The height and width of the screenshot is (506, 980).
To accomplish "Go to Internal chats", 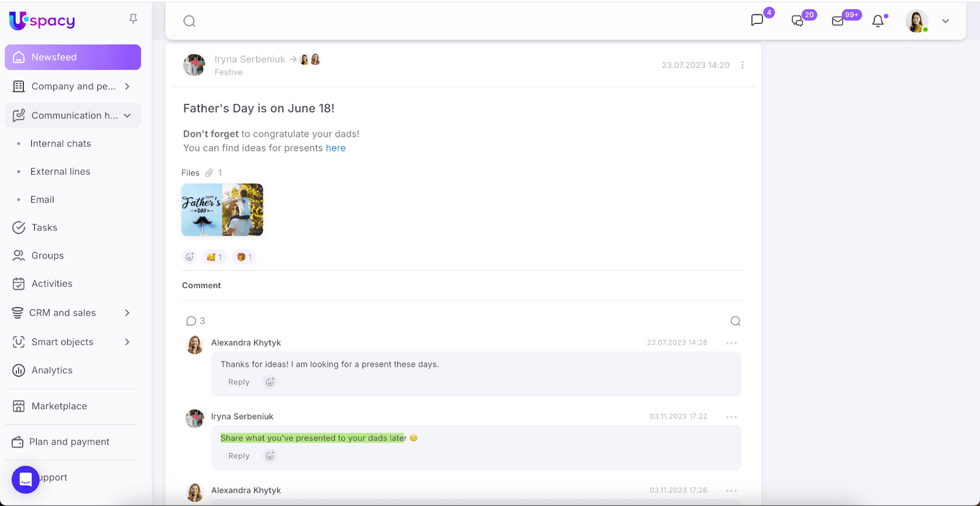I will 61,143.
